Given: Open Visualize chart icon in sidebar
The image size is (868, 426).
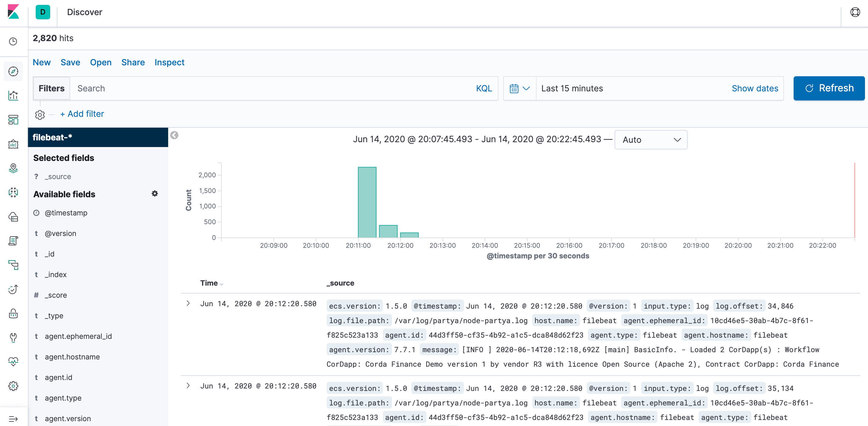Looking at the screenshot, I should (x=13, y=96).
